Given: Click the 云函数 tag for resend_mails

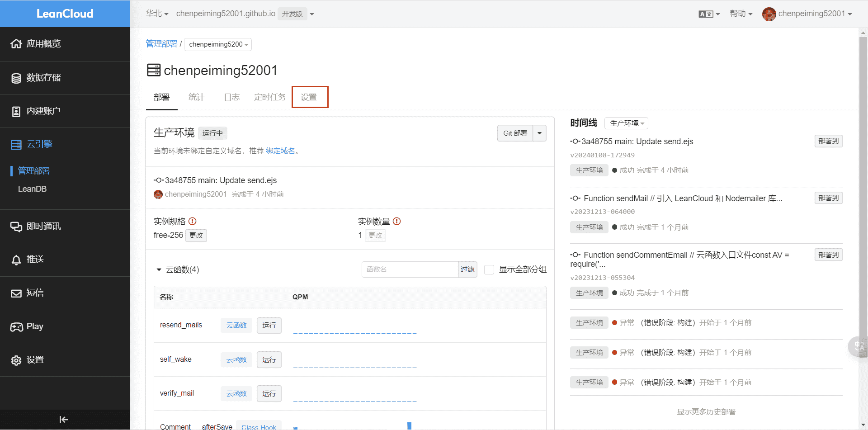Looking at the screenshot, I should 236,326.
